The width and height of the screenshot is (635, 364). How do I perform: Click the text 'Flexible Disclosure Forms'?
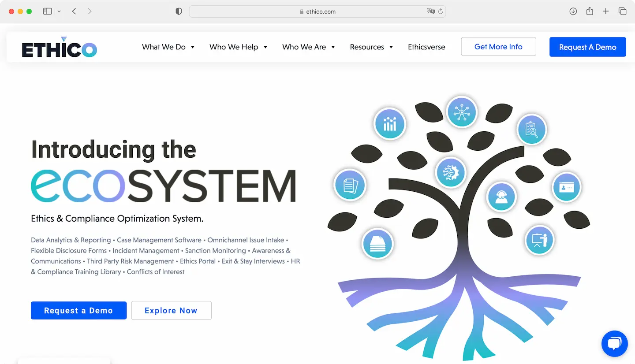(69, 251)
